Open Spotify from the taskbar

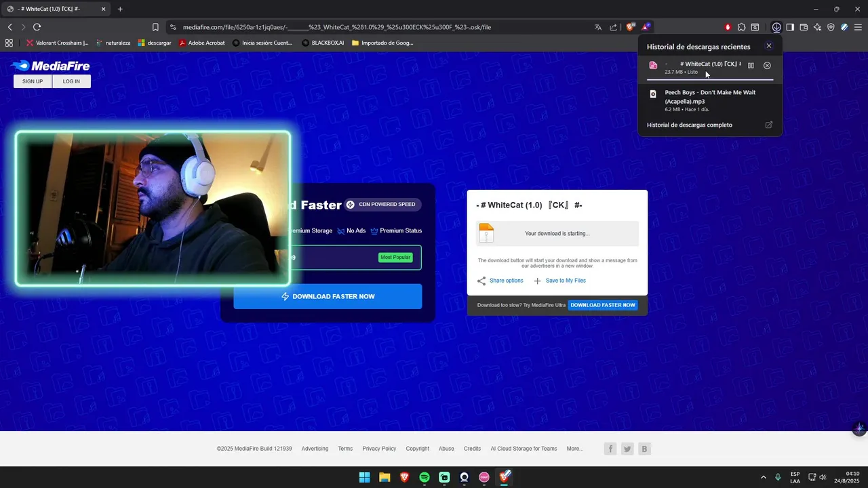point(425,477)
